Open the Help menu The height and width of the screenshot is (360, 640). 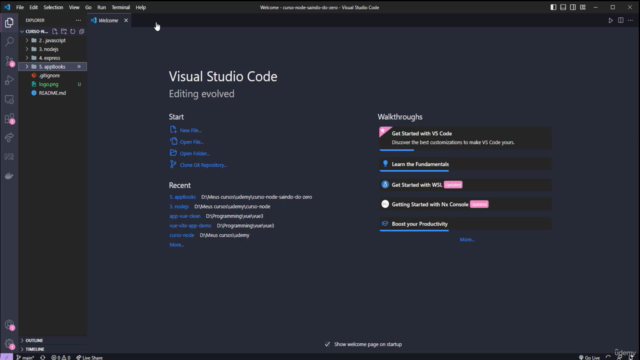pyautogui.click(x=140, y=7)
